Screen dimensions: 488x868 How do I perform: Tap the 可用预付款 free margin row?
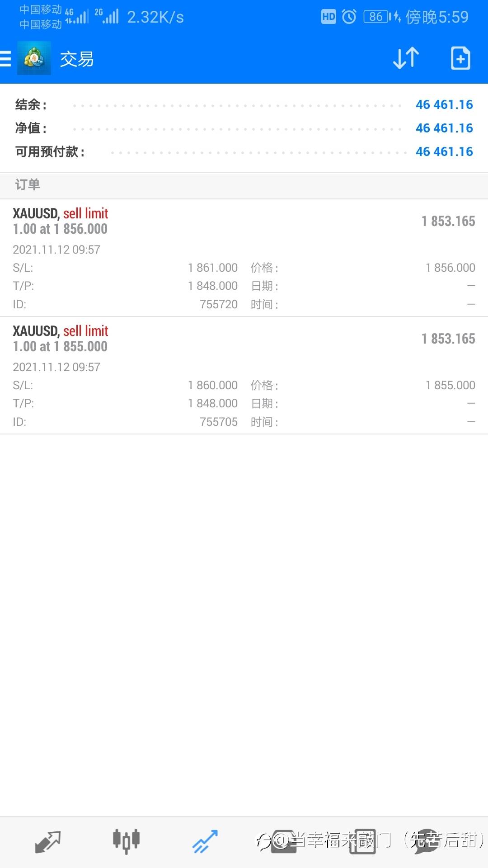coord(244,152)
